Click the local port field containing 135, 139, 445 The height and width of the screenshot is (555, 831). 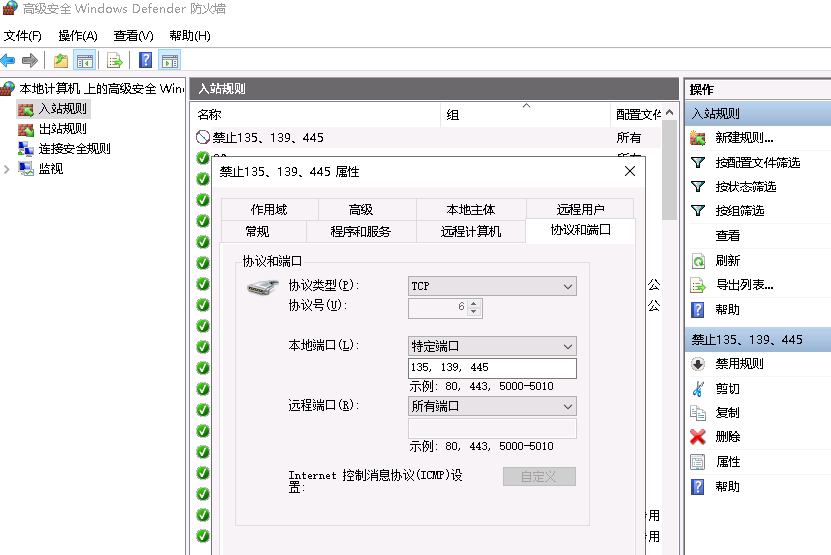[492, 368]
